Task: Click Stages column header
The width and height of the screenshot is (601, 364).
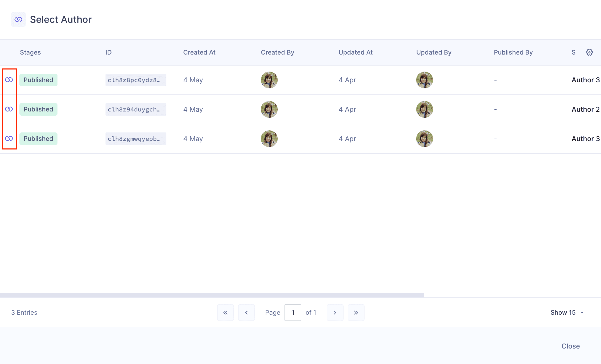Action: click(x=30, y=52)
